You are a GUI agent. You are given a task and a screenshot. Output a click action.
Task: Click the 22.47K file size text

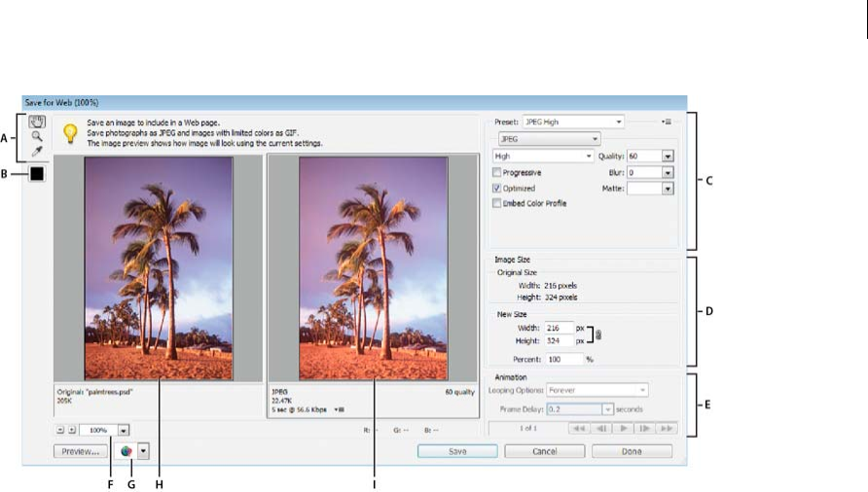pos(282,401)
